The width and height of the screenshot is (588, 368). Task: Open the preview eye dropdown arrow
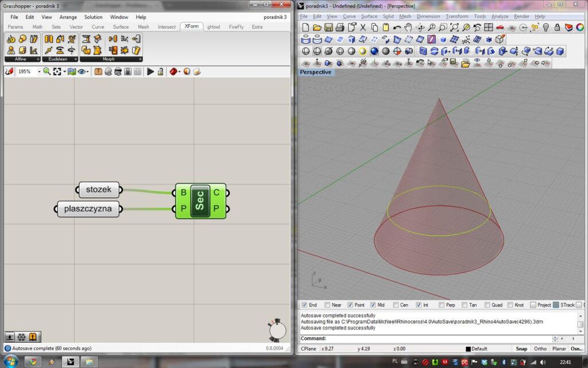(88, 71)
